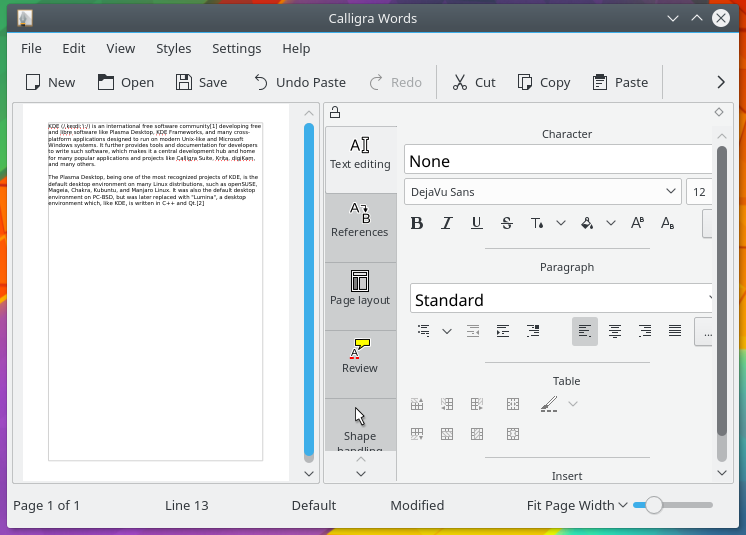746x535 pixels.
Task: Click the zoom slider handle
Action: click(654, 505)
